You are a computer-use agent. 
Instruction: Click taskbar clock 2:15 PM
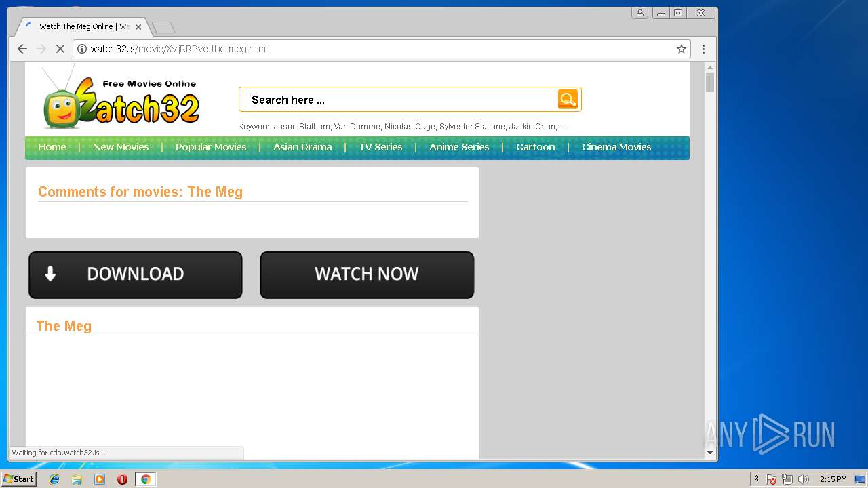click(x=833, y=479)
